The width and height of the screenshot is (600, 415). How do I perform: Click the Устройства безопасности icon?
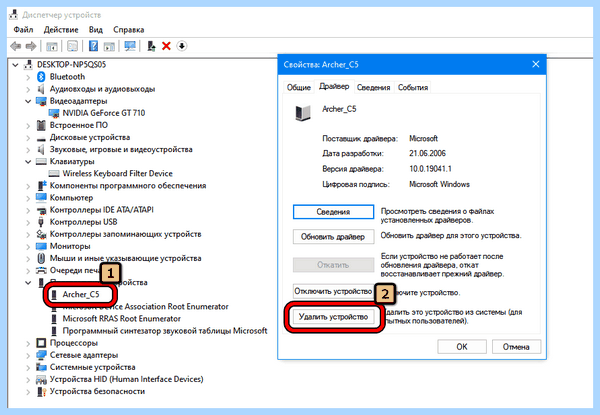click(x=41, y=392)
